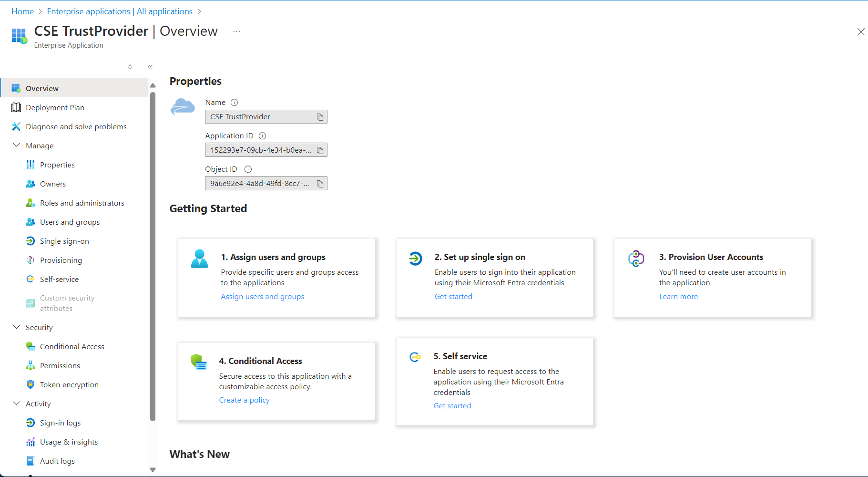Click the Create a policy link
This screenshot has width=868, height=477.
[x=244, y=400]
